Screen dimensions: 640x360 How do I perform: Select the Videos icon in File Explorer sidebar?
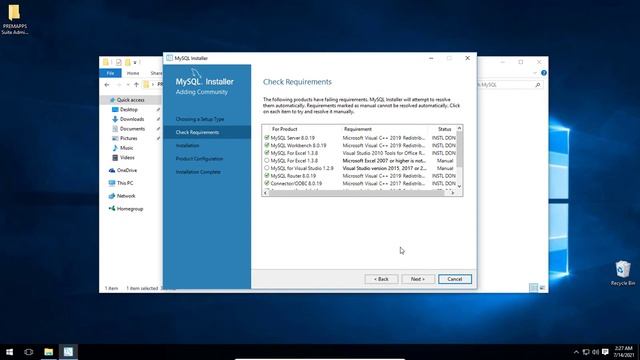pos(115,158)
